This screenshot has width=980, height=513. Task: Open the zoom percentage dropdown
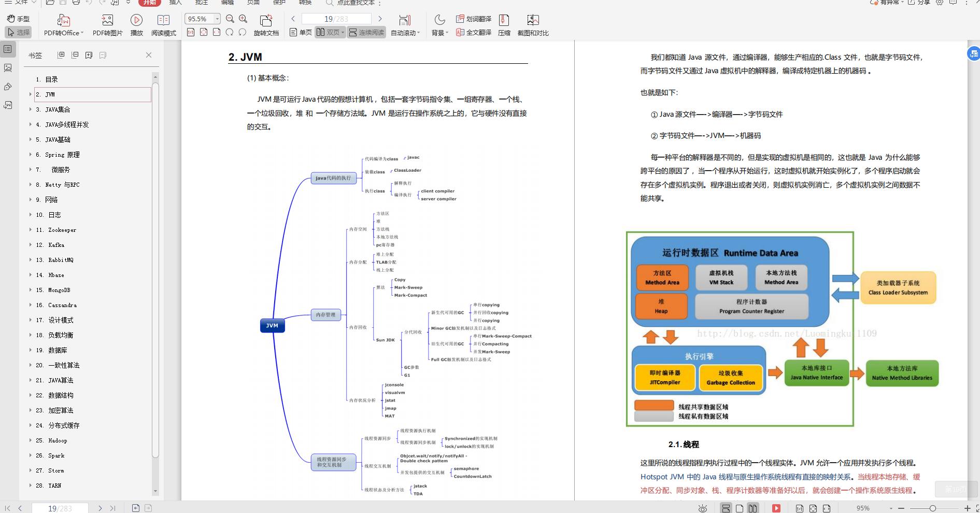click(218, 19)
